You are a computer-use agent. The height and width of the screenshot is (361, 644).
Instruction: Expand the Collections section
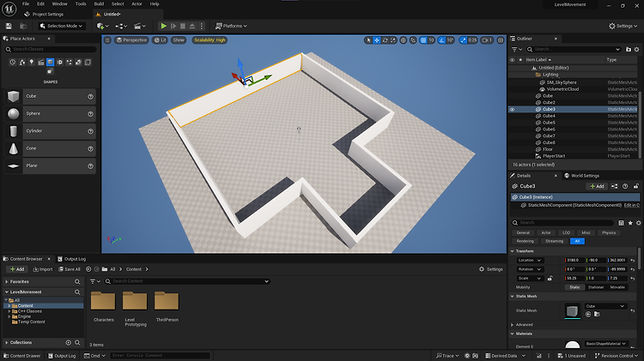[x=7, y=342]
